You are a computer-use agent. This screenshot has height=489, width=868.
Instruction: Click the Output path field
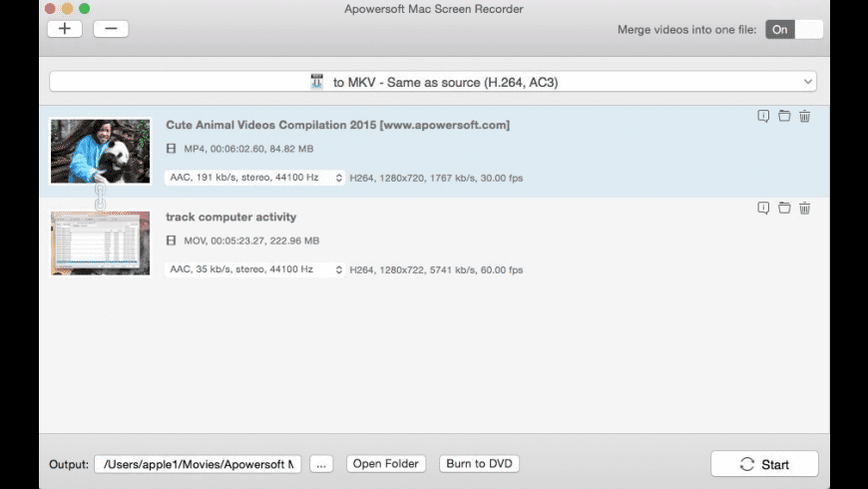pyautogui.click(x=198, y=464)
